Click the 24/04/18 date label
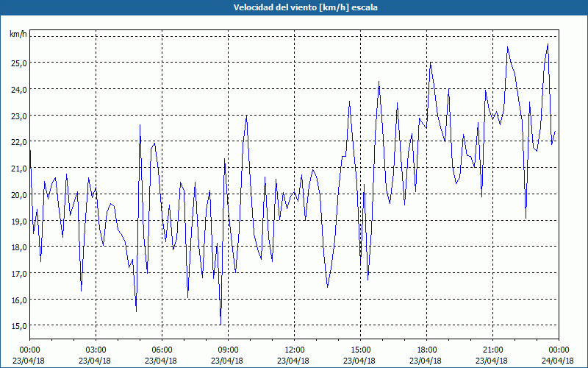The width and height of the screenshot is (588, 368). [558, 361]
